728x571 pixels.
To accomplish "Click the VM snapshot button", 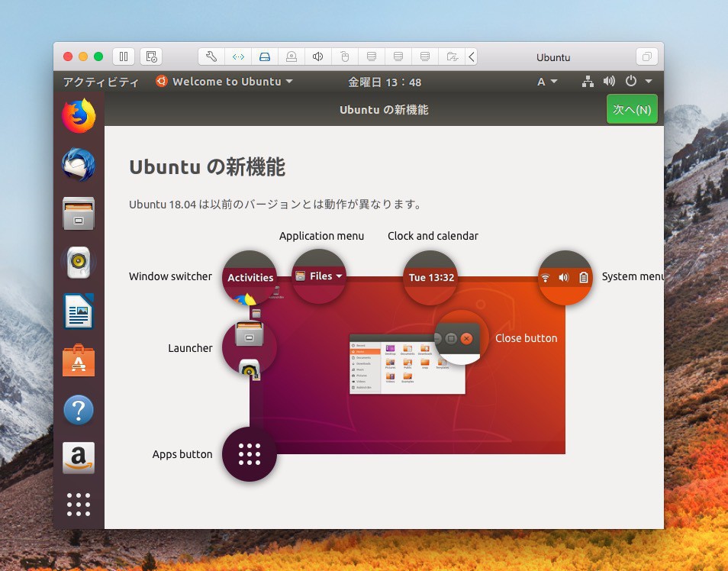I will pyautogui.click(x=151, y=56).
